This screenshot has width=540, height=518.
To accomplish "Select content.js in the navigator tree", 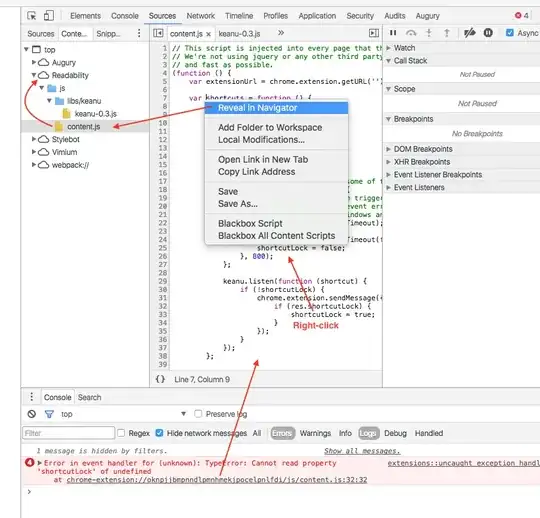I will (x=84, y=127).
